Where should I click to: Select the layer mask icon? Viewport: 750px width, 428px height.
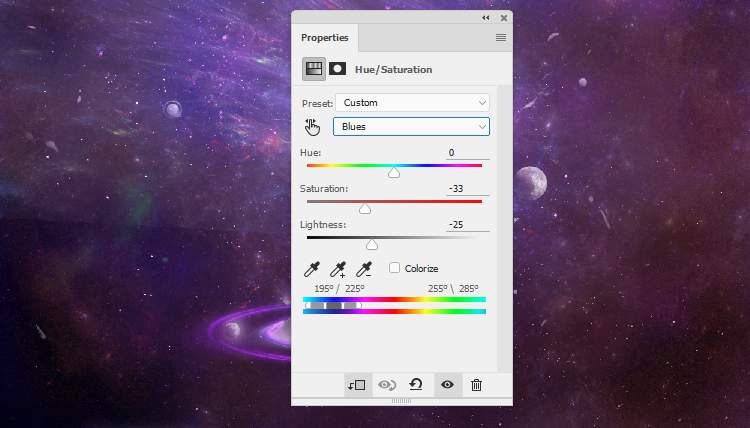(x=338, y=69)
